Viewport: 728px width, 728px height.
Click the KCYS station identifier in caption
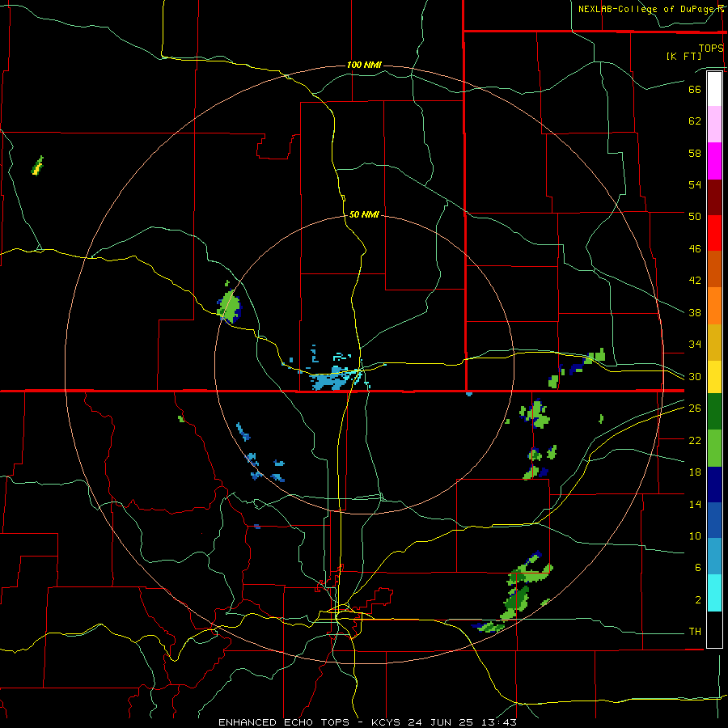click(x=387, y=722)
